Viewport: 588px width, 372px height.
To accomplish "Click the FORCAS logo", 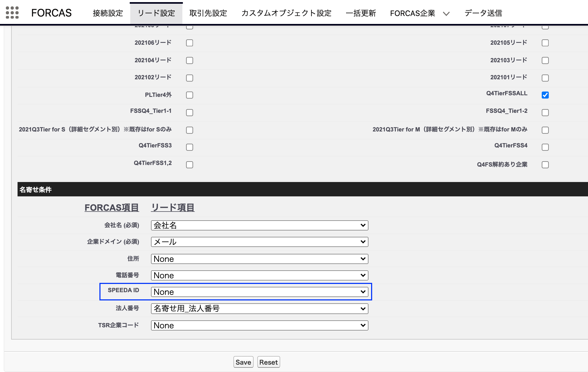I will (51, 13).
